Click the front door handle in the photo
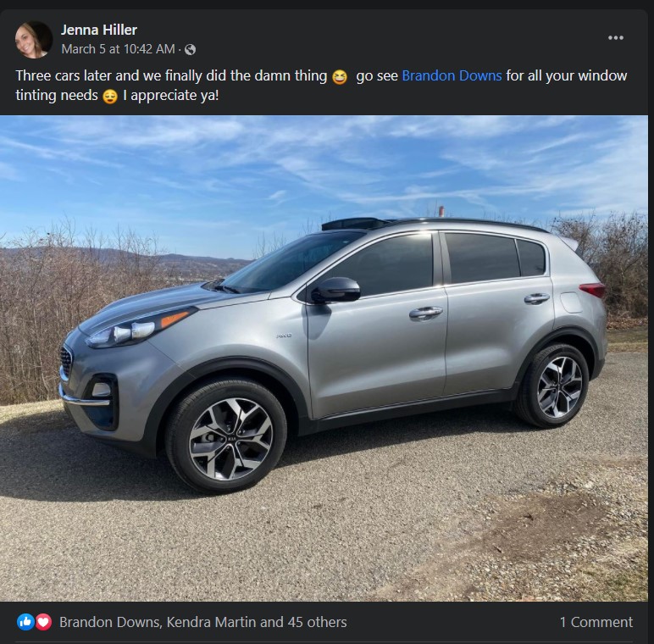 (426, 313)
